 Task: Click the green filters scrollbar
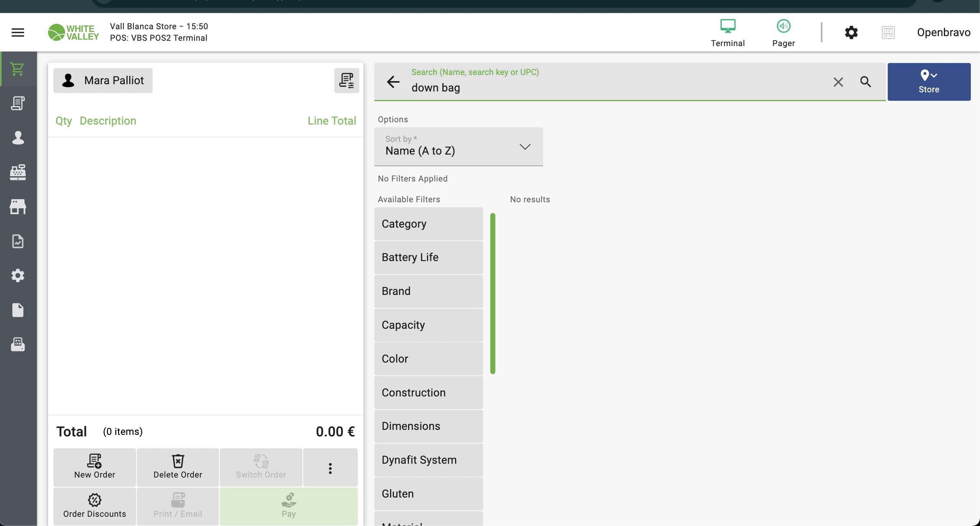click(x=493, y=293)
